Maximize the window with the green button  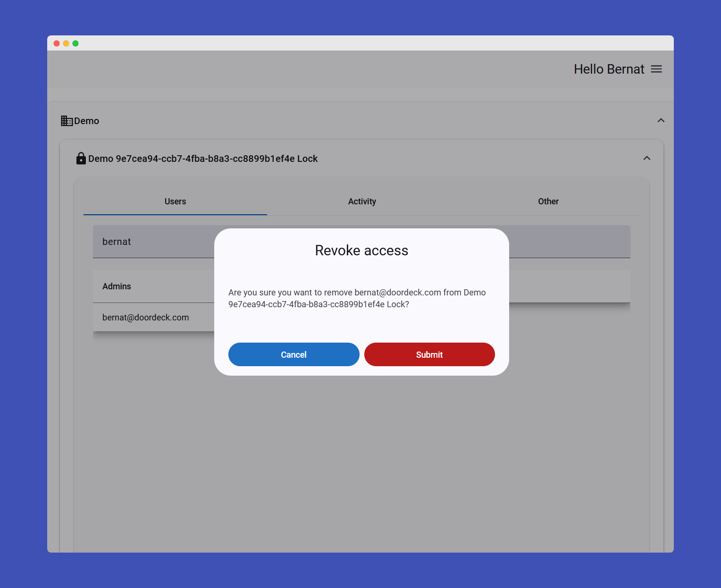[75, 43]
